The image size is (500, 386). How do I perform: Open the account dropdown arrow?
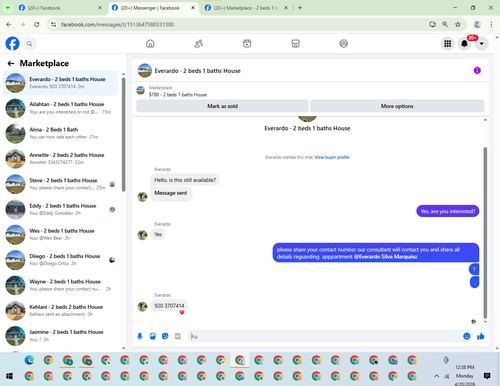point(481,44)
